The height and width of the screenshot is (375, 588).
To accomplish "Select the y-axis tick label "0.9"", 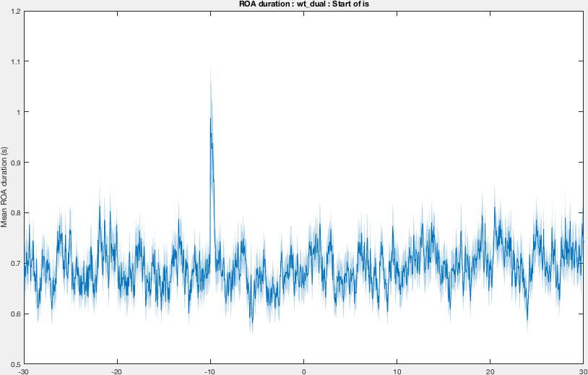I will click(x=16, y=163).
